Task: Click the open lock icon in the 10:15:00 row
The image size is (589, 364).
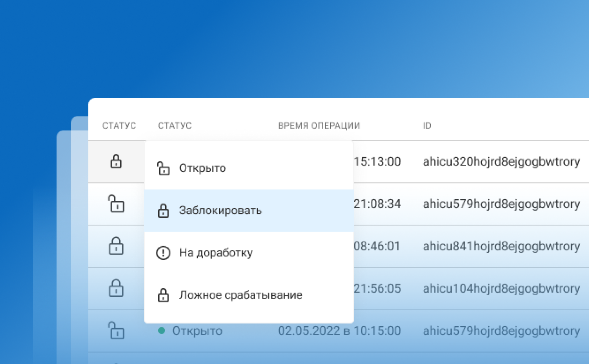Action: click(116, 331)
